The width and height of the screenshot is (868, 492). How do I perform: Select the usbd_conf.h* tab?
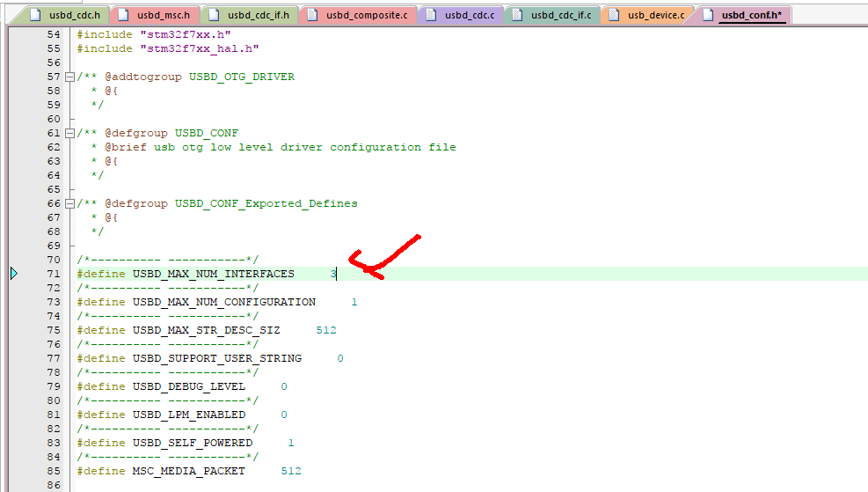click(743, 15)
